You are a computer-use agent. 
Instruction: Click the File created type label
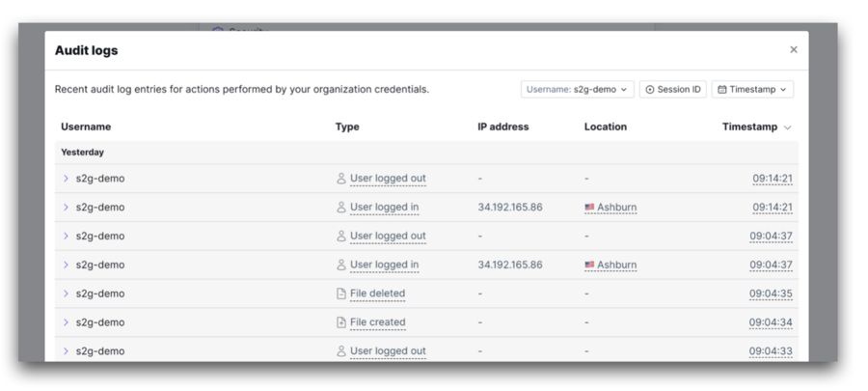[377, 322]
